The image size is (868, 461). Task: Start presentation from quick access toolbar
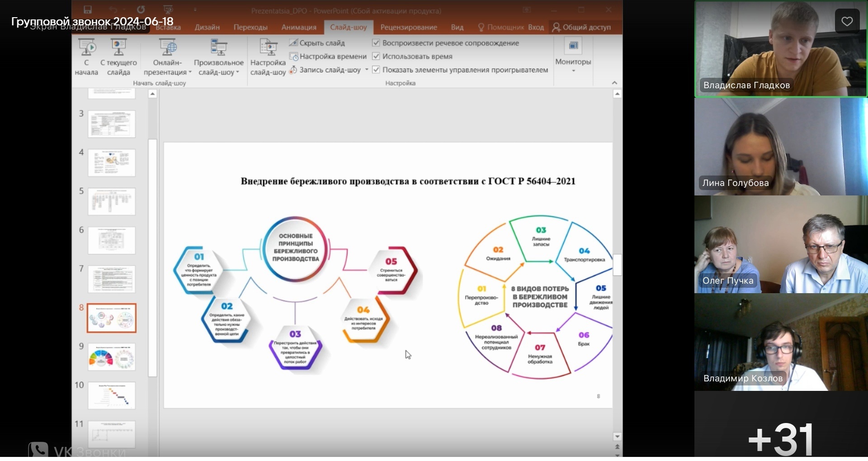coord(168,10)
